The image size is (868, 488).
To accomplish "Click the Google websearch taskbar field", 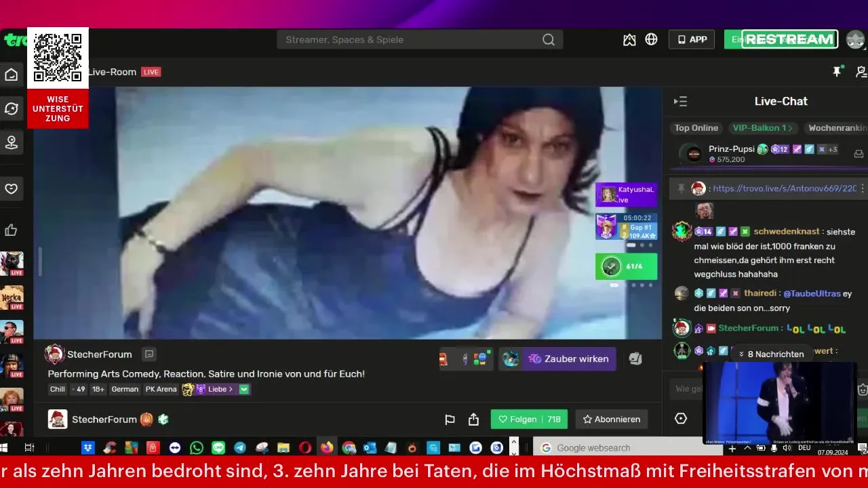I will [619, 448].
